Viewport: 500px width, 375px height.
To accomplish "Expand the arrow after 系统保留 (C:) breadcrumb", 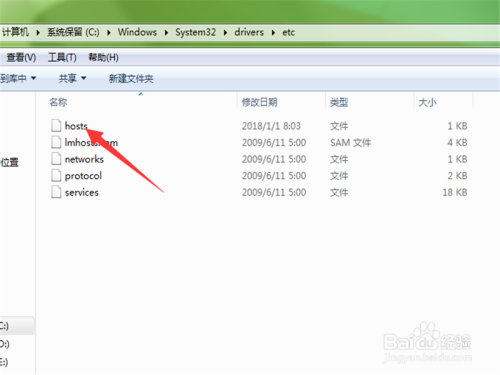I will coord(109,33).
